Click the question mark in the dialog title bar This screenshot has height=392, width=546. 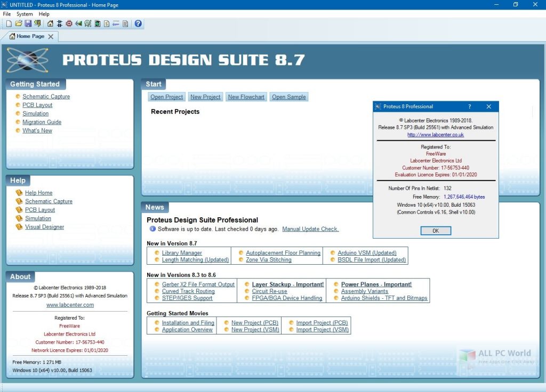coord(469,107)
